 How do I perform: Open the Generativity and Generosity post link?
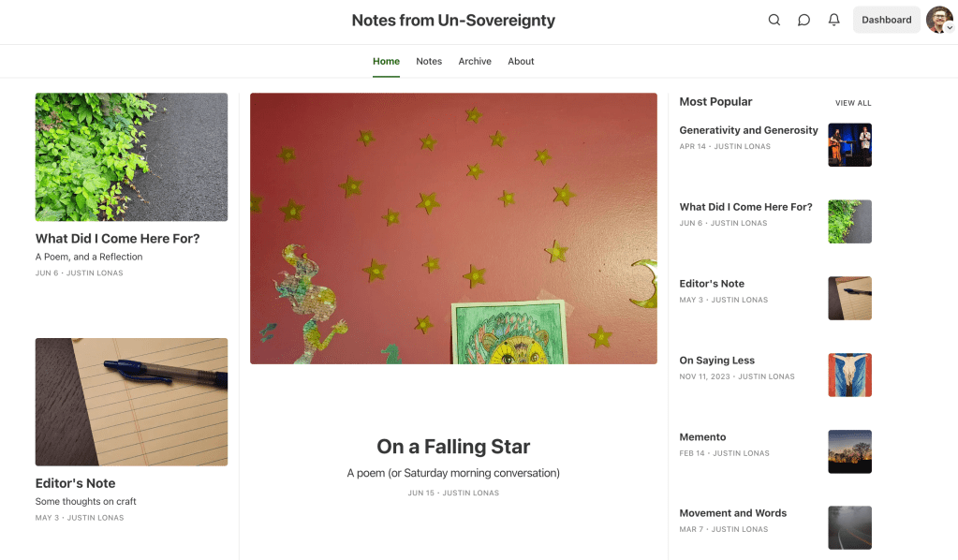click(748, 130)
